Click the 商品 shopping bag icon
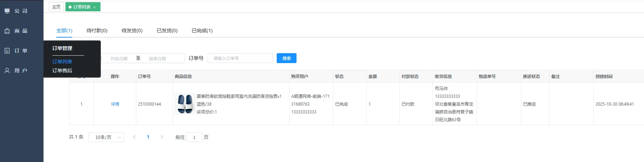Image resolution: width=644 pixels, height=162 pixels. tap(7, 31)
